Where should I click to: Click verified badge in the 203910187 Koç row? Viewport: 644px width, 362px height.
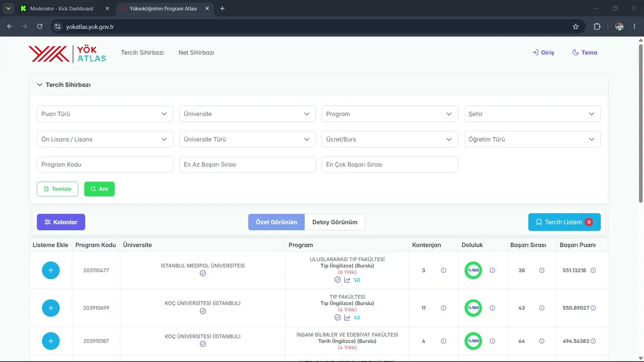[x=203, y=344]
